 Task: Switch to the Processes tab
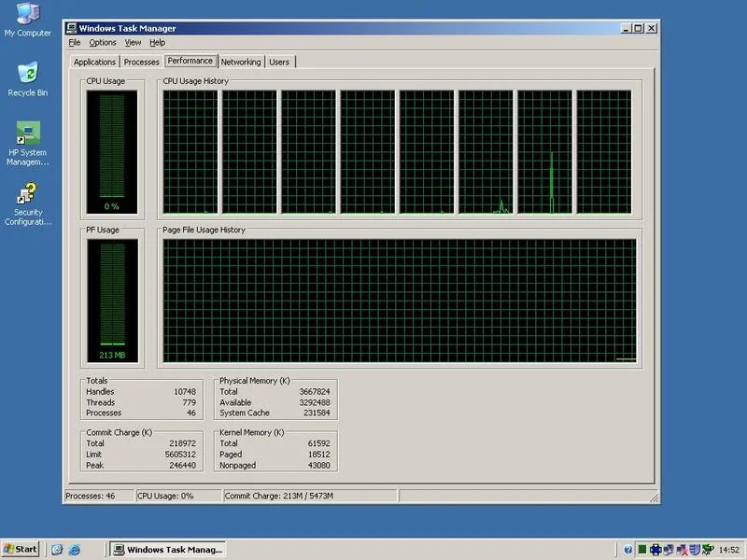pos(141,62)
